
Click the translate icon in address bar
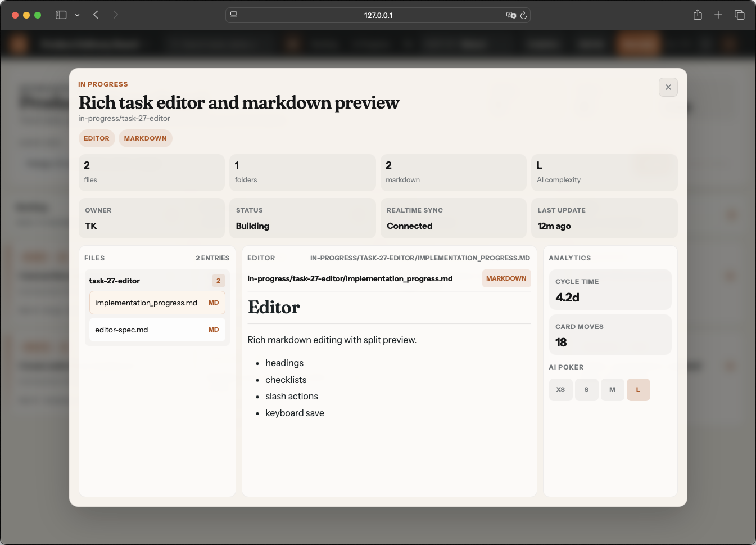[510, 15]
